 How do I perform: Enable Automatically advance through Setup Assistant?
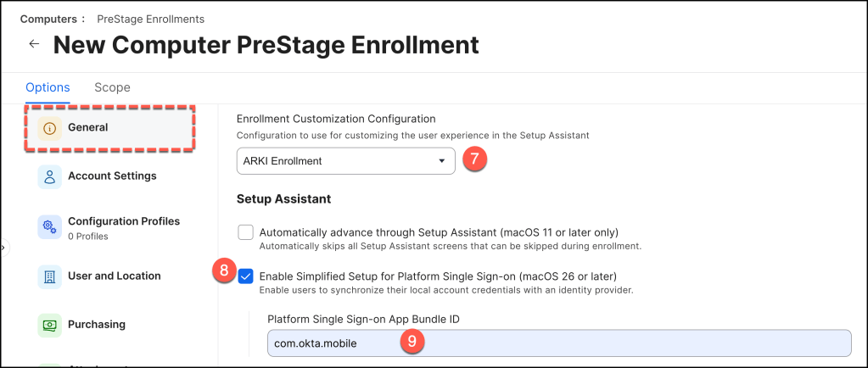point(246,232)
